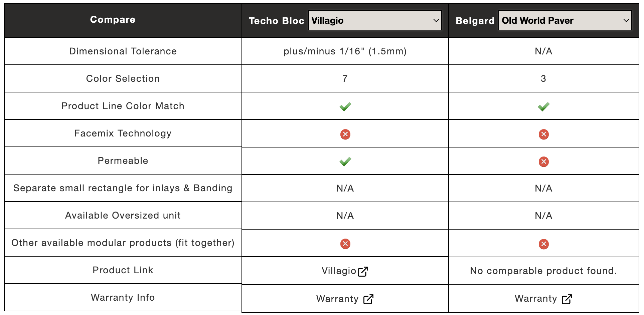Screen dimensions: 644x315
Task: Click the red X for Belgard Facemix Technology
Action: tap(543, 134)
